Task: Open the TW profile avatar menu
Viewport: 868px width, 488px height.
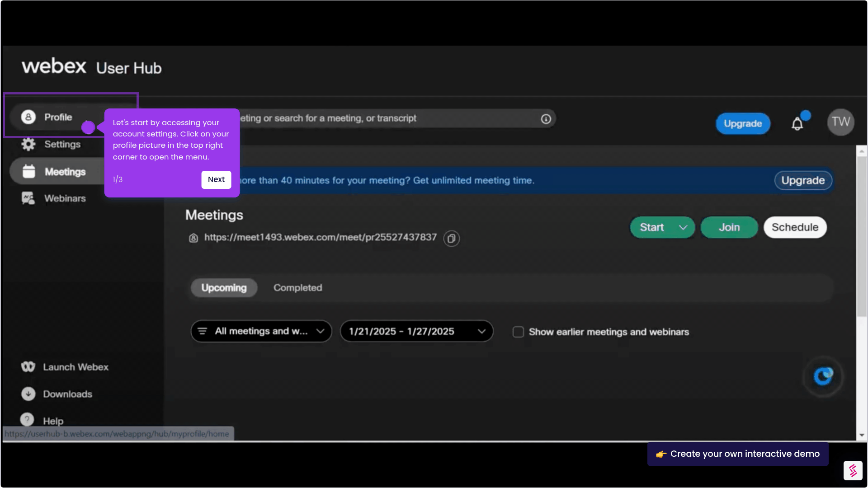Action: (x=840, y=122)
